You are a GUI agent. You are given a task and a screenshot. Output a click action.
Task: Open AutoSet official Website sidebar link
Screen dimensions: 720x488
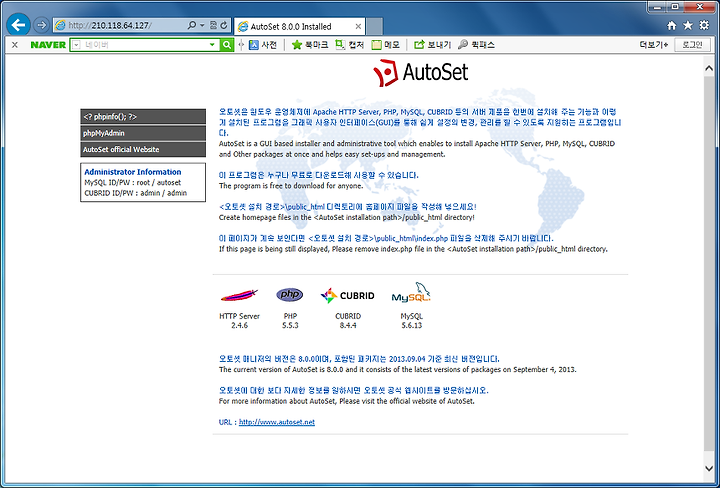(143, 149)
